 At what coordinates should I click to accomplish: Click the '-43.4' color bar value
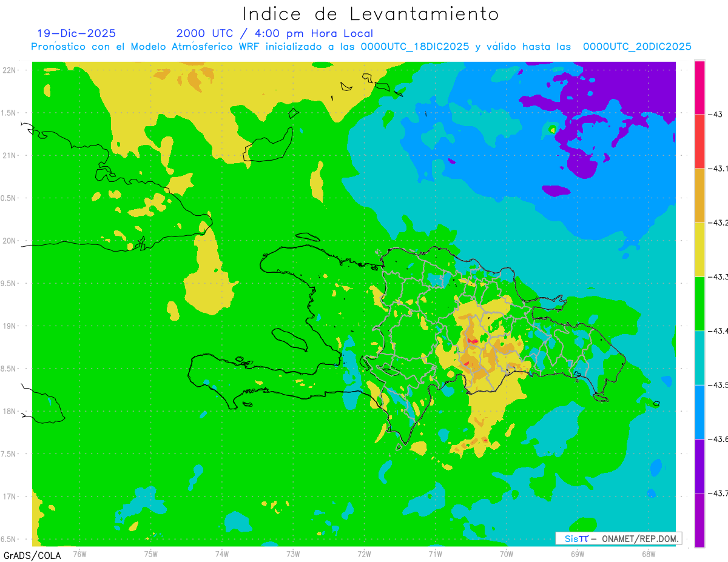[x=718, y=330]
